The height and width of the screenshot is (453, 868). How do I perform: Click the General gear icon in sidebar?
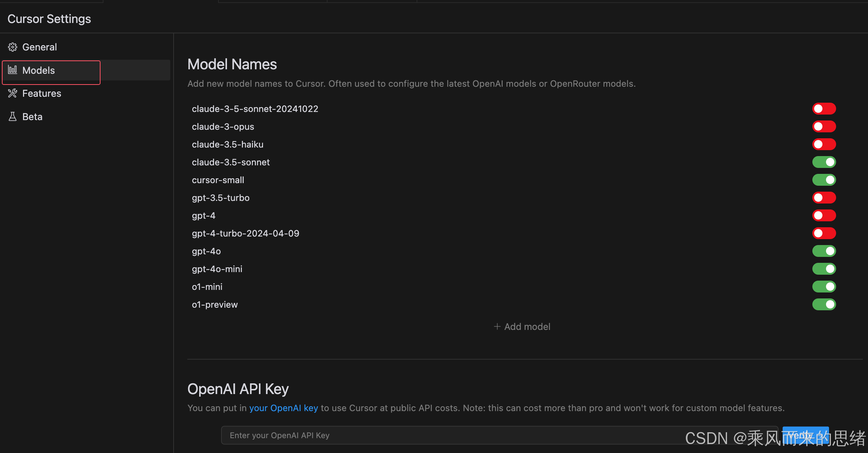tap(13, 47)
